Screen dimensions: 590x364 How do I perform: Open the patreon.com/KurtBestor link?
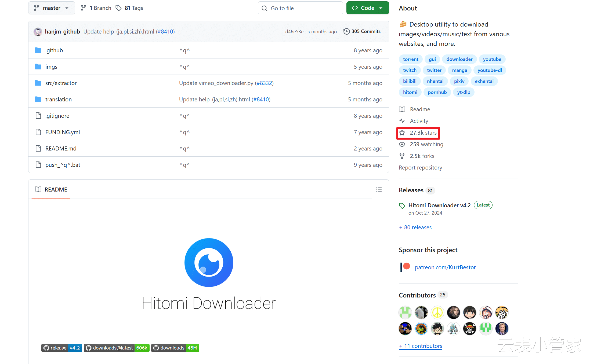pos(445,267)
